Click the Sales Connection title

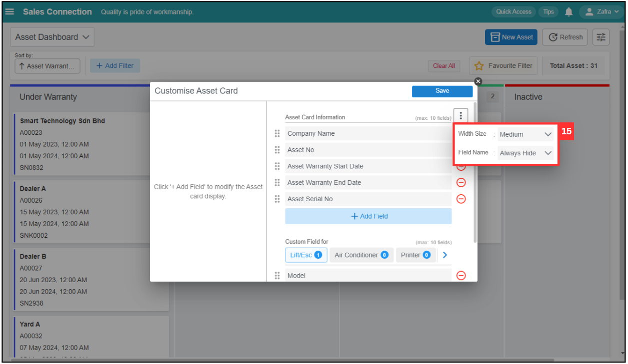tap(57, 11)
